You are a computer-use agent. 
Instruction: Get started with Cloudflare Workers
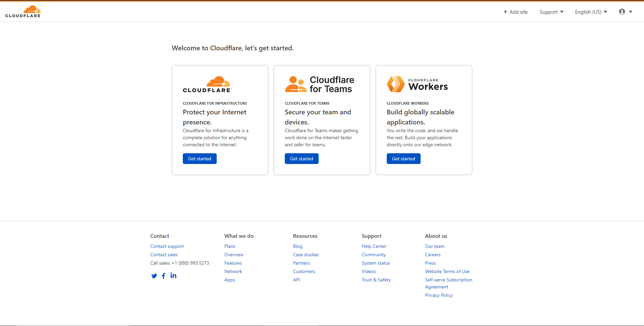pyautogui.click(x=404, y=159)
